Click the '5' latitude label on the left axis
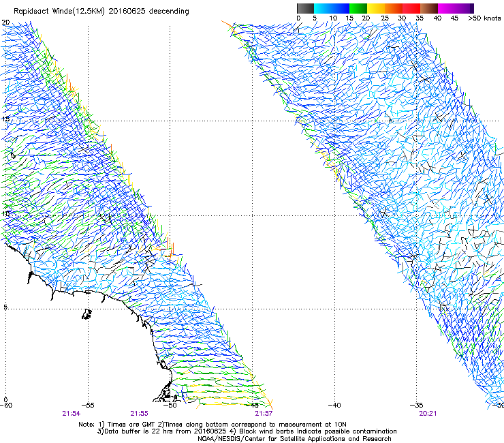Screen dimensions: 504x443 tap(5, 307)
